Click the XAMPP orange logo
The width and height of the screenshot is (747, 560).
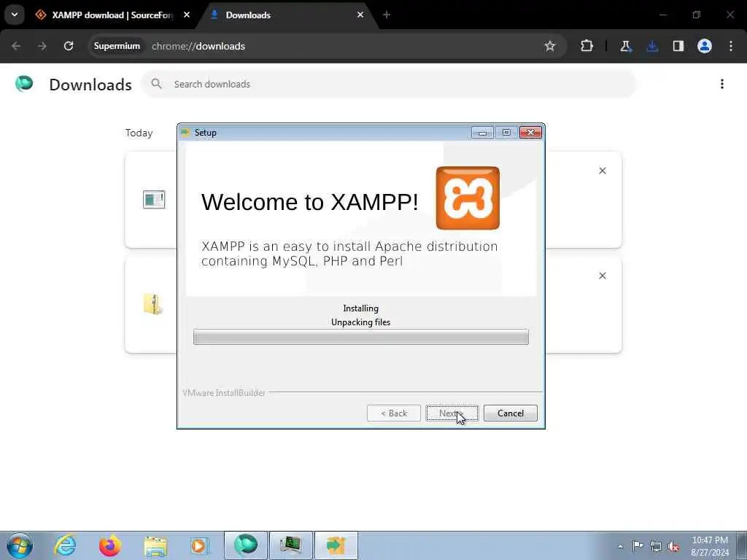coord(468,198)
